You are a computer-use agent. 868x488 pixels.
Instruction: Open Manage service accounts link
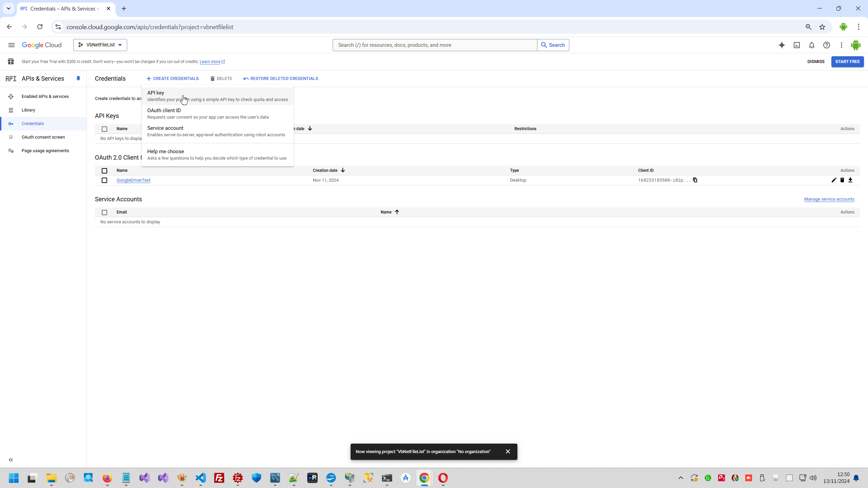829,199
